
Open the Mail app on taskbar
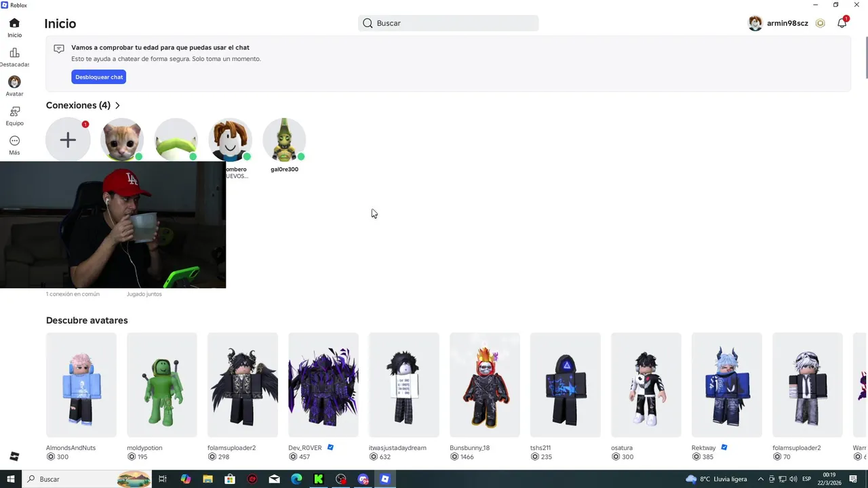pos(274,479)
